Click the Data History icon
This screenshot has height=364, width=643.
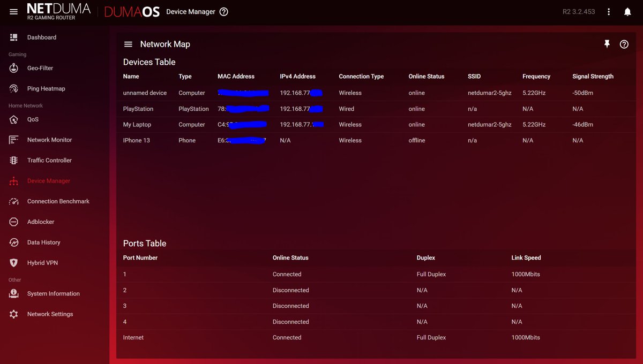point(14,242)
